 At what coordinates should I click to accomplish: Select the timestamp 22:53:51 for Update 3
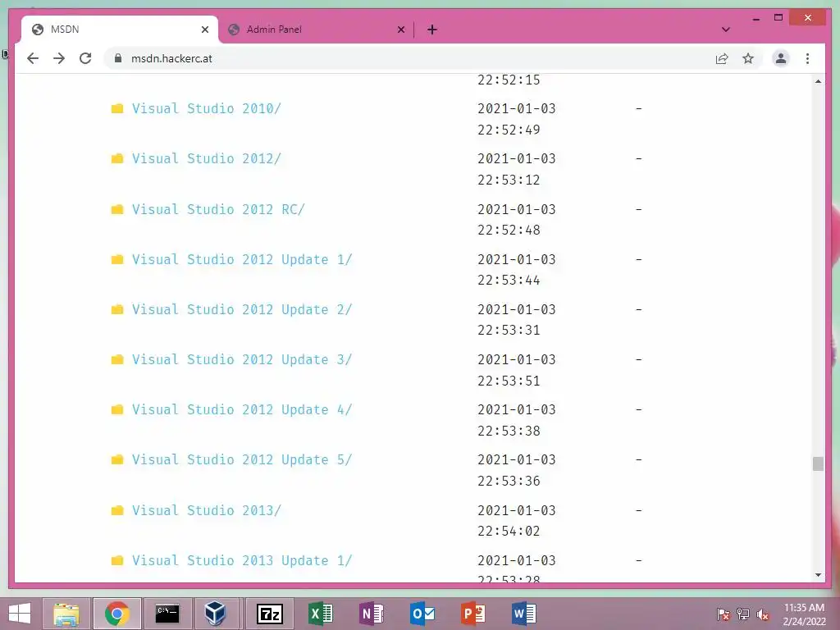tap(509, 381)
